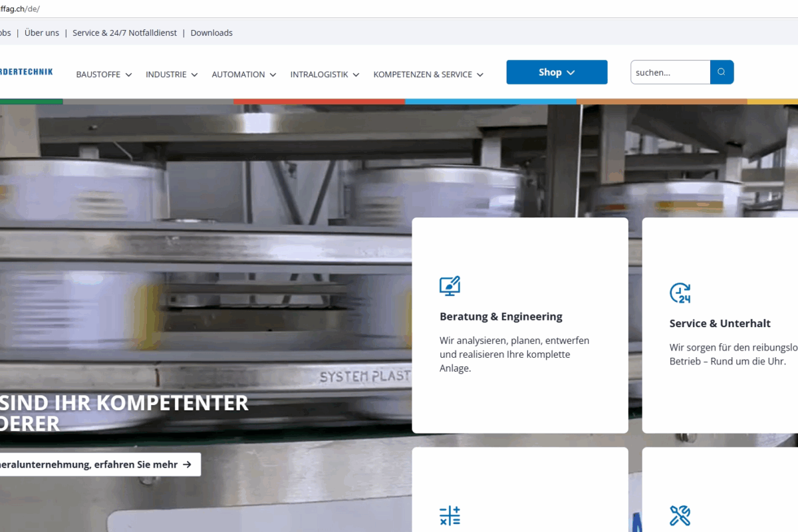Select the 'Service & Unterhalt' card heading
This screenshot has height=532, width=798.
pos(720,323)
